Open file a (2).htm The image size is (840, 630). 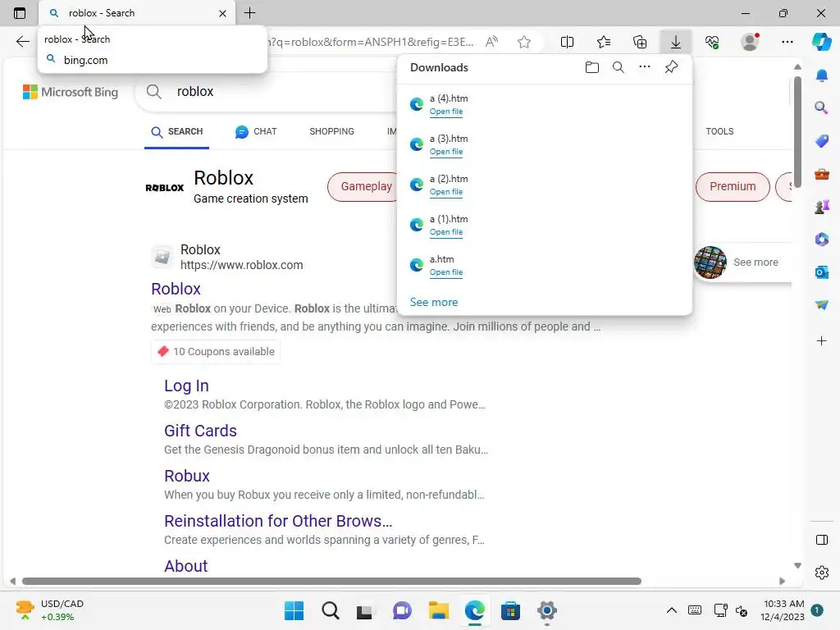(445, 192)
